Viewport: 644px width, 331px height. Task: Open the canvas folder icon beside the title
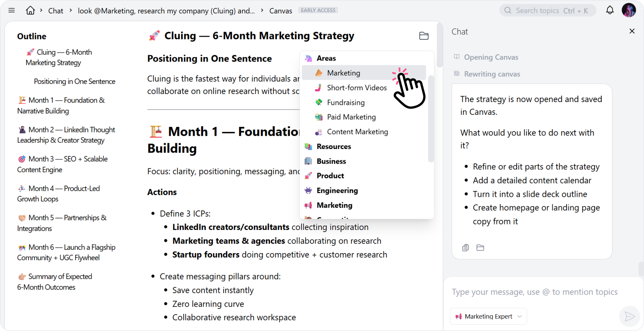coord(424,36)
